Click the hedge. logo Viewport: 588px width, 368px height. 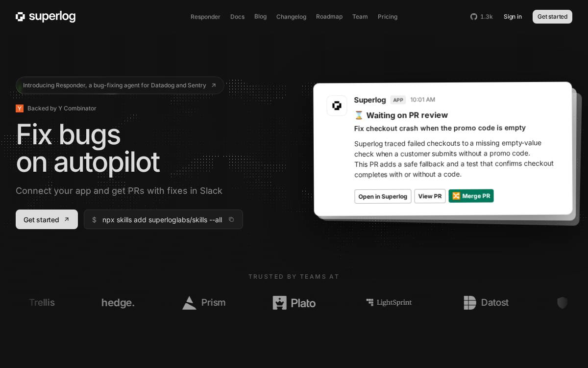(118, 303)
